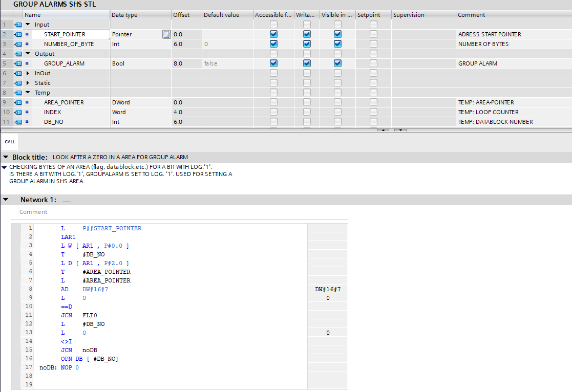Expand the InOut section
Image resolution: width=572 pixels, height=392 pixels.
tap(28, 73)
